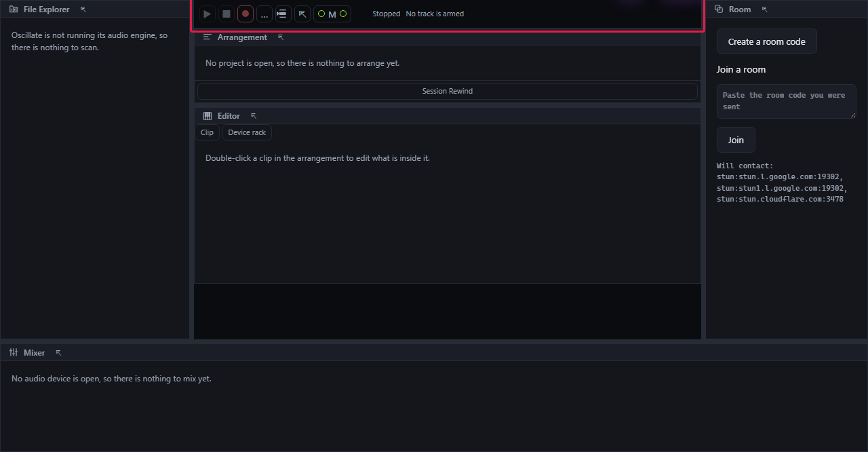
Task: Click the diagonal arrow icon in the transport bar
Action: pos(302,14)
